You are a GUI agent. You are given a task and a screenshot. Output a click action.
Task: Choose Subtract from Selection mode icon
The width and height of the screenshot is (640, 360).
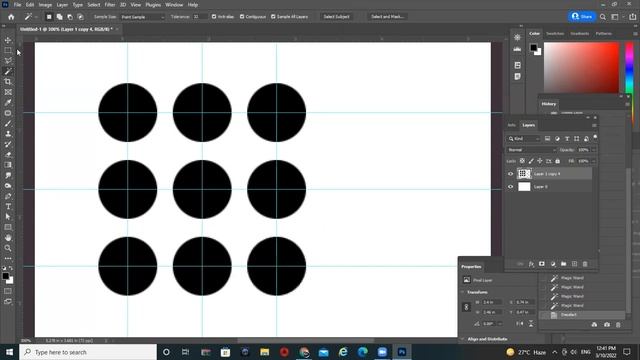click(x=70, y=17)
